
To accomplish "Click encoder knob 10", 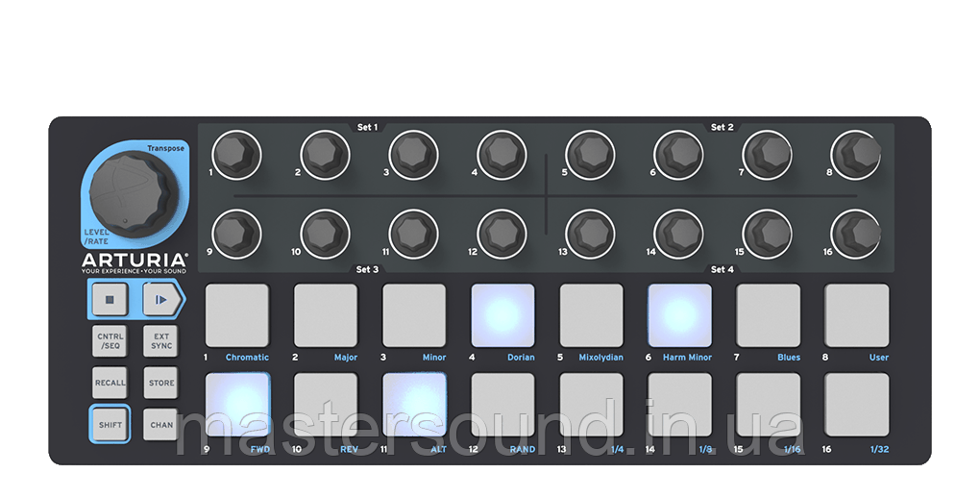I will (325, 234).
